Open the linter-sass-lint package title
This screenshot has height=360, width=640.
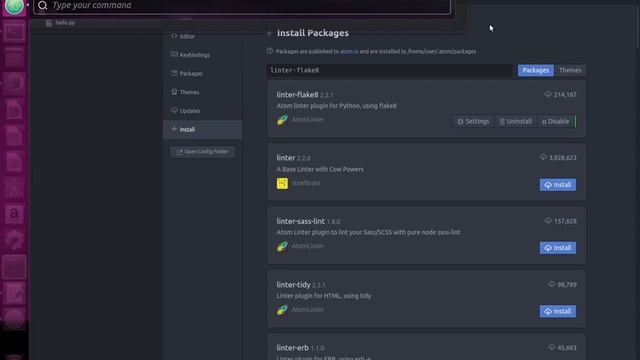pyautogui.click(x=300, y=221)
